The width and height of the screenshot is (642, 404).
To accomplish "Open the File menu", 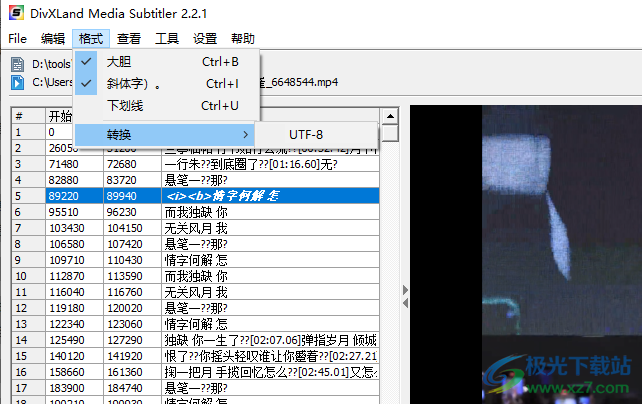I will click(x=17, y=38).
